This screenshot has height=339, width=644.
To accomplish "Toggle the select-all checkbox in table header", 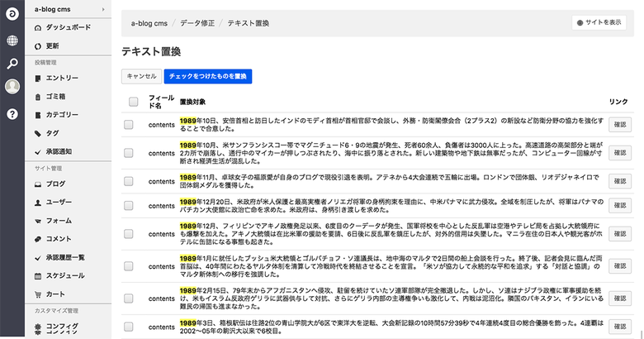I will (133, 102).
